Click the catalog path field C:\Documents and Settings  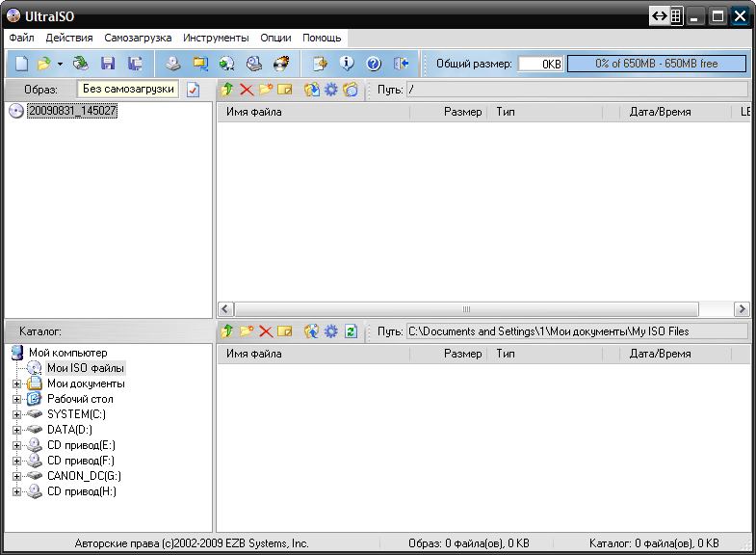[x=577, y=331]
